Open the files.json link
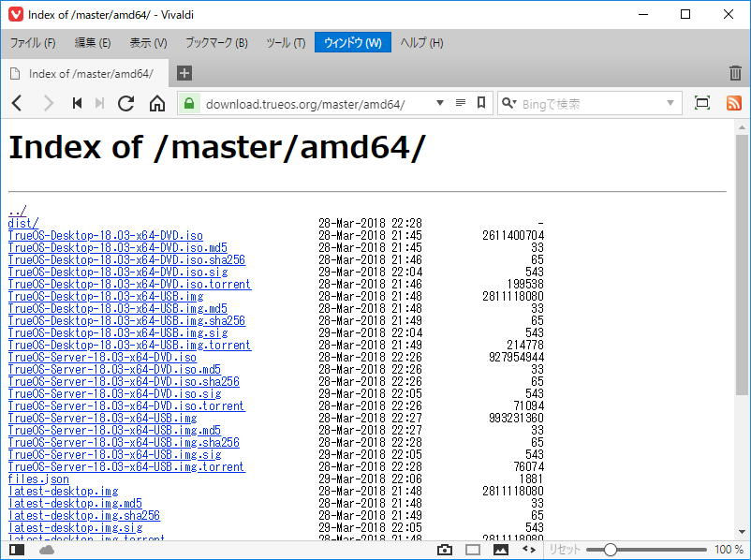751x560 pixels. 38,479
